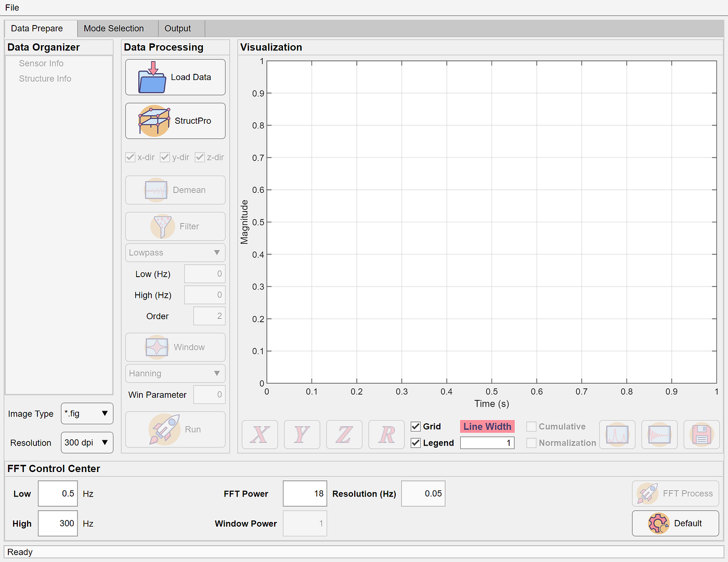Select Sensor Info in Data Organizer

(x=41, y=63)
